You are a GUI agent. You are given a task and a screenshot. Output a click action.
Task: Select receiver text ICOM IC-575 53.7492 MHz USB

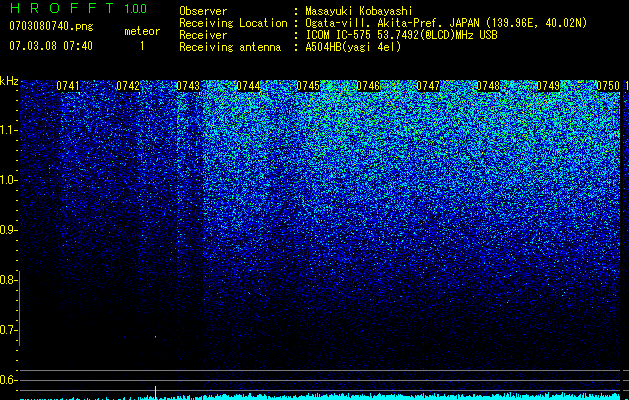[401, 35]
